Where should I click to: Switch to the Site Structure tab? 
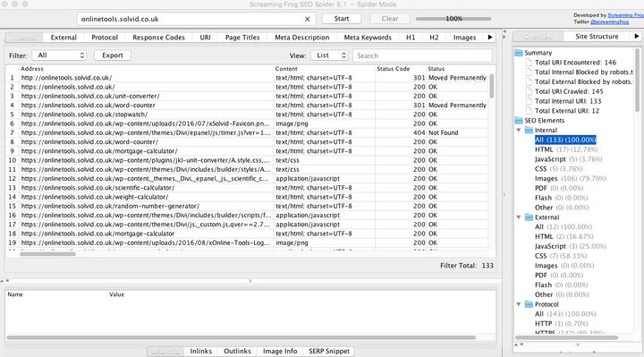click(597, 37)
